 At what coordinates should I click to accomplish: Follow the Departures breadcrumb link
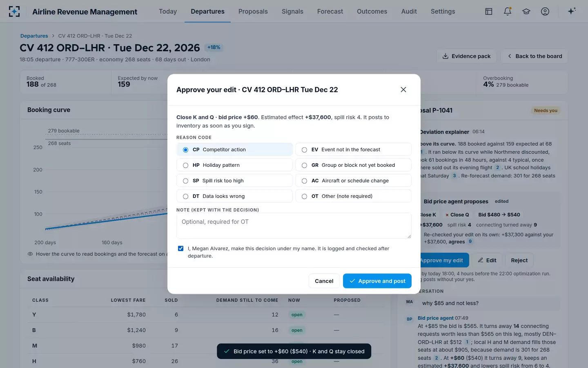34,36
